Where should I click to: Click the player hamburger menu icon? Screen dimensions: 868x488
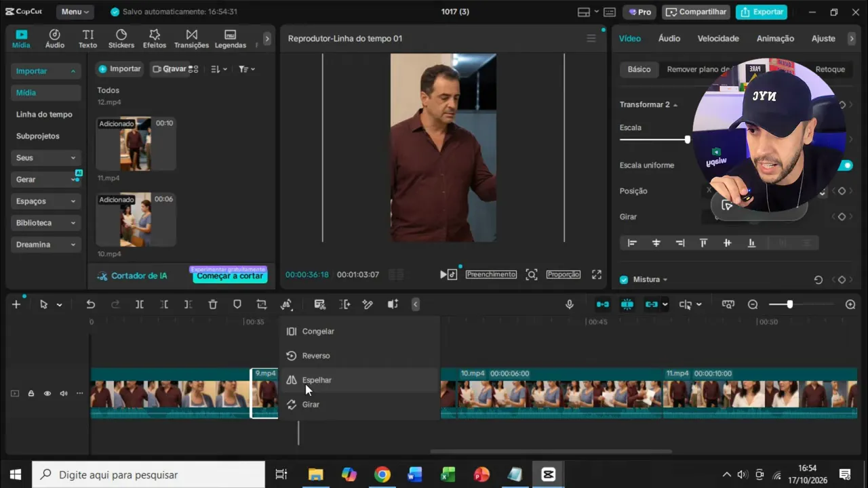click(x=591, y=39)
